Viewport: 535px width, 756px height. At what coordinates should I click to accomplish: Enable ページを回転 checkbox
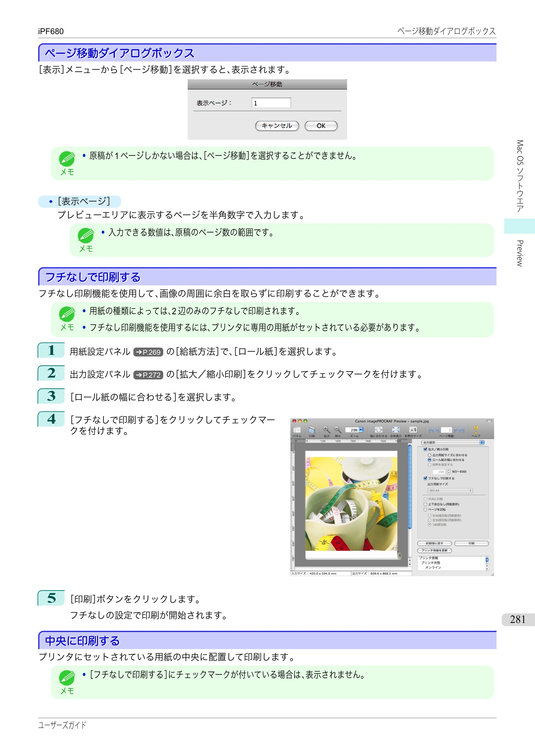(x=425, y=509)
